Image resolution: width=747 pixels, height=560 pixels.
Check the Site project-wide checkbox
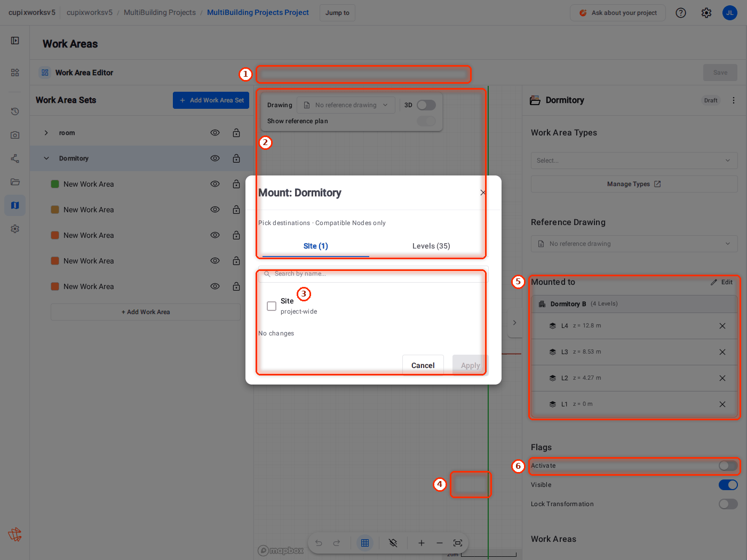click(272, 306)
